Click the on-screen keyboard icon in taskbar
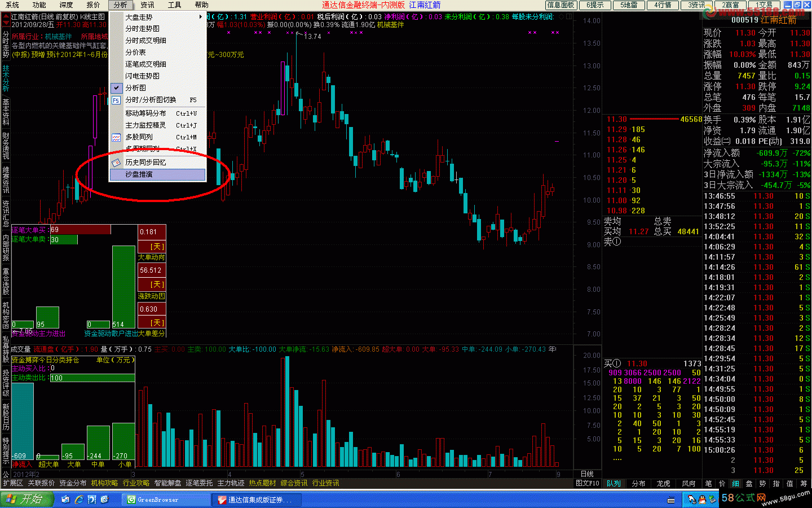 coord(672,500)
